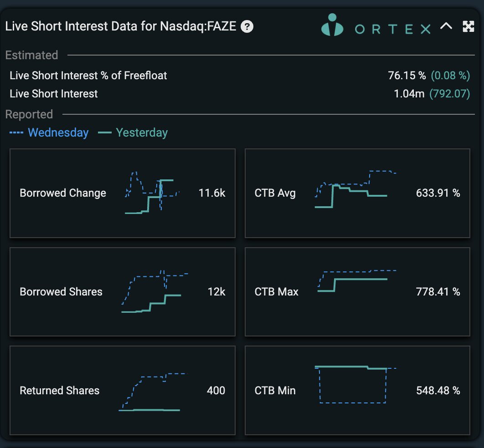Open the CTB Max sparkline chart
Viewport: 484px width, 448px height.
[357, 280]
